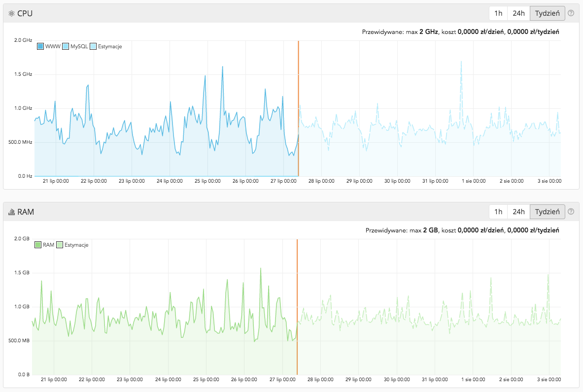Click the WWW legend label
The image size is (583, 392).
[53, 46]
